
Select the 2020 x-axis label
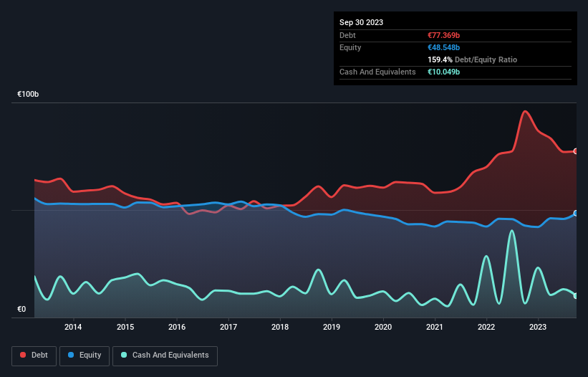(383, 327)
